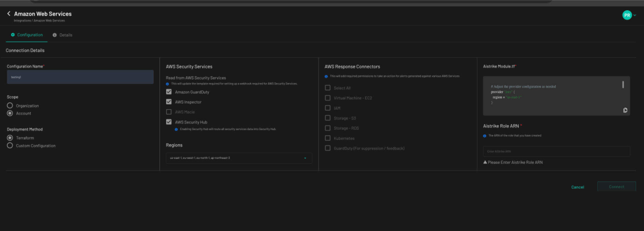This screenshot has width=644, height=231.
Task: Click the Aistrike Role ARN heading
Action: pyautogui.click(x=501, y=126)
